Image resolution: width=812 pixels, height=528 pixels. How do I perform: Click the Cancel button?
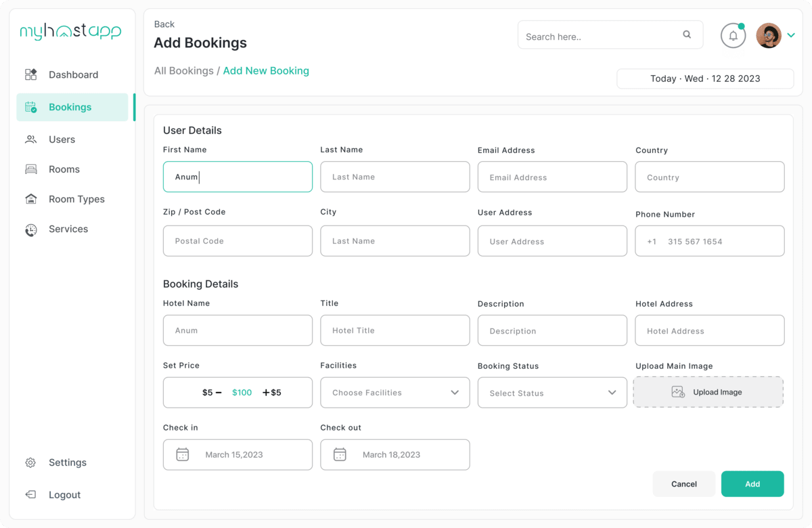point(684,484)
